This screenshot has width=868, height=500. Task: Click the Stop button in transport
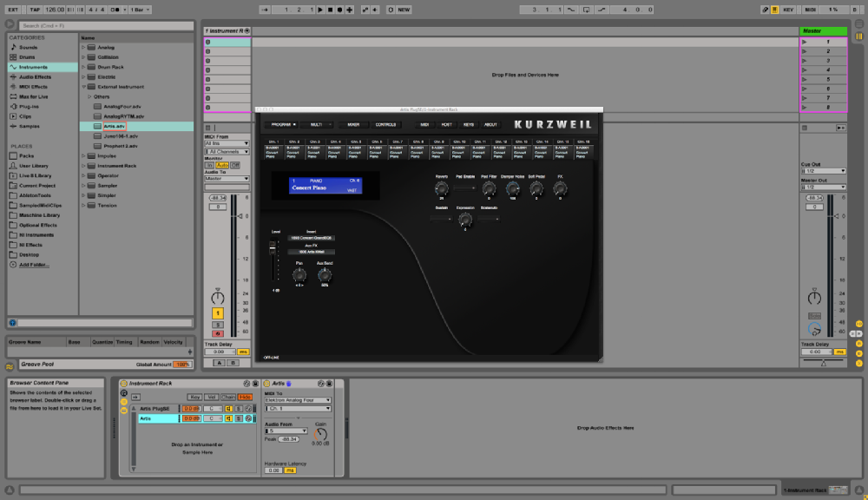click(x=329, y=10)
